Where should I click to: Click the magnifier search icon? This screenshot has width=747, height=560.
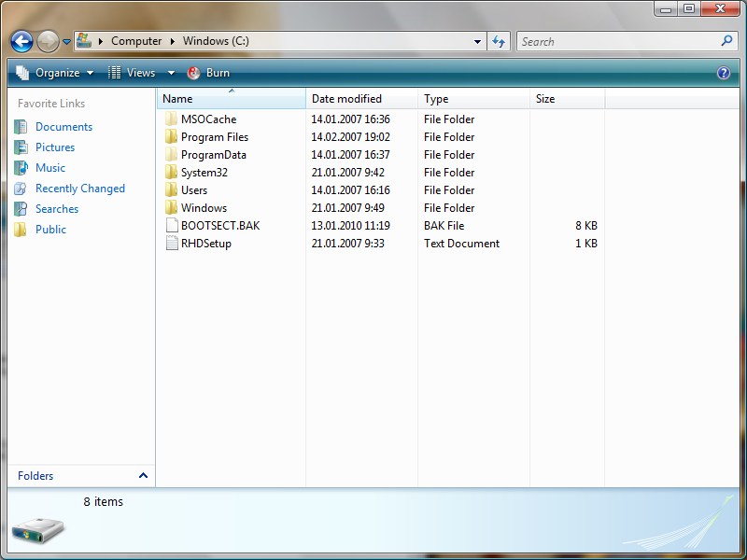click(x=726, y=41)
